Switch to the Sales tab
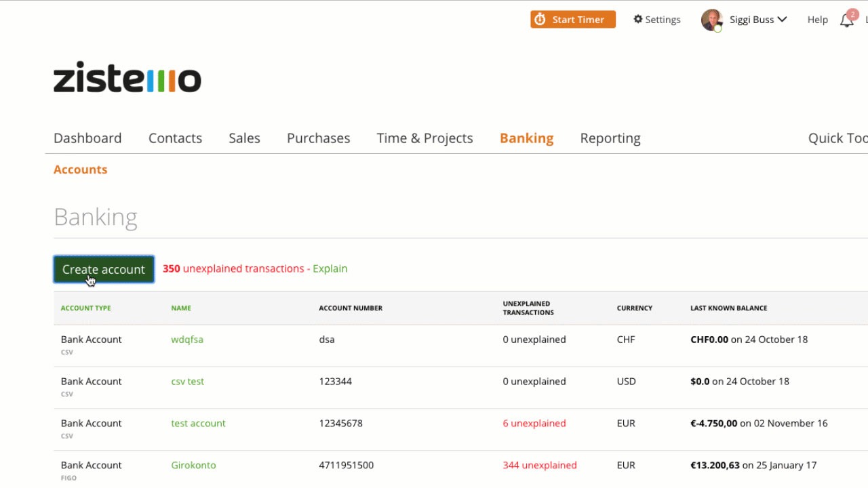Screen dimensions: 868x488 click(x=244, y=138)
